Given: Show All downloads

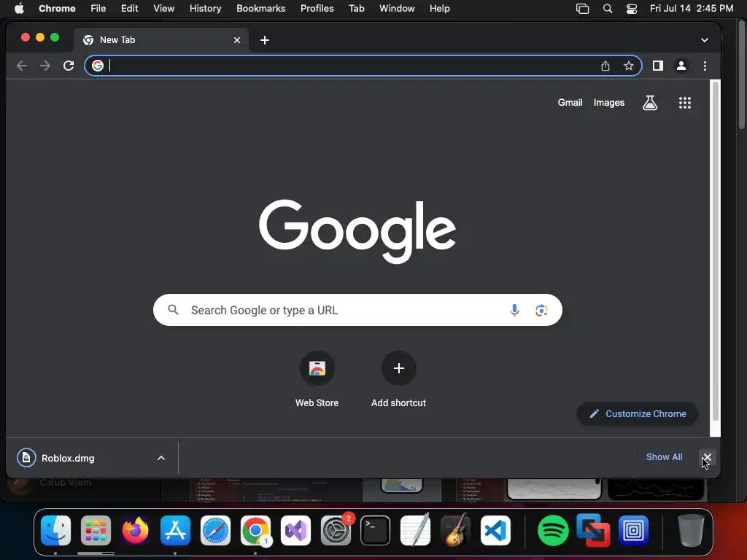Looking at the screenshot, I should 664,457.
